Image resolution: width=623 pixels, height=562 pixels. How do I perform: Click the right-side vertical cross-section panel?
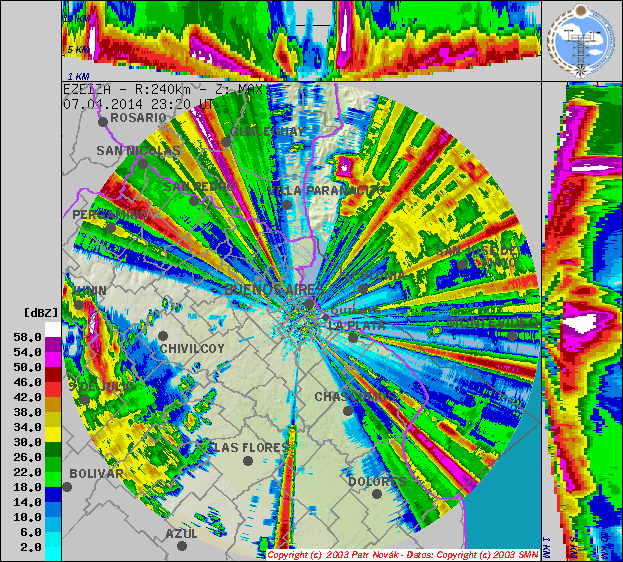(x=582, y=321)
